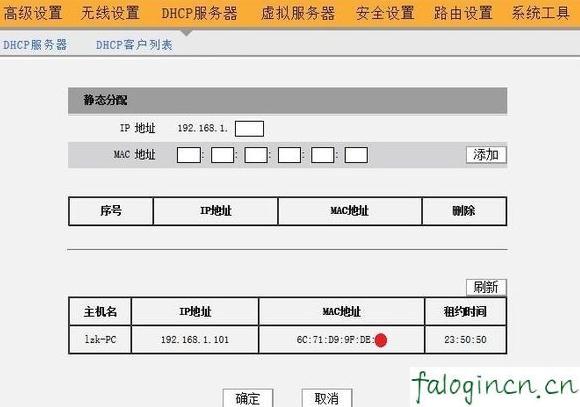Switch to the DHCP客户列表 sub-tab
Image resolution: width=580 pixels, height=407 pixels.
(x=134, y=45)
